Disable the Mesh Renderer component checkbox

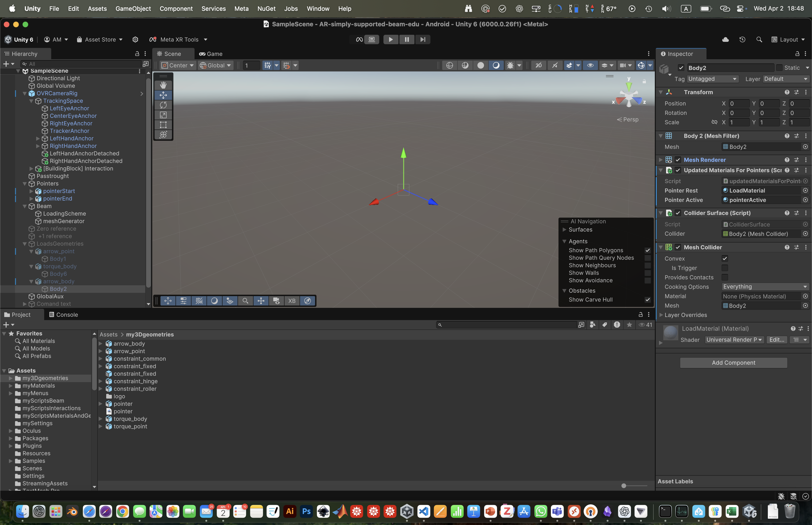[x=678, y=160]
